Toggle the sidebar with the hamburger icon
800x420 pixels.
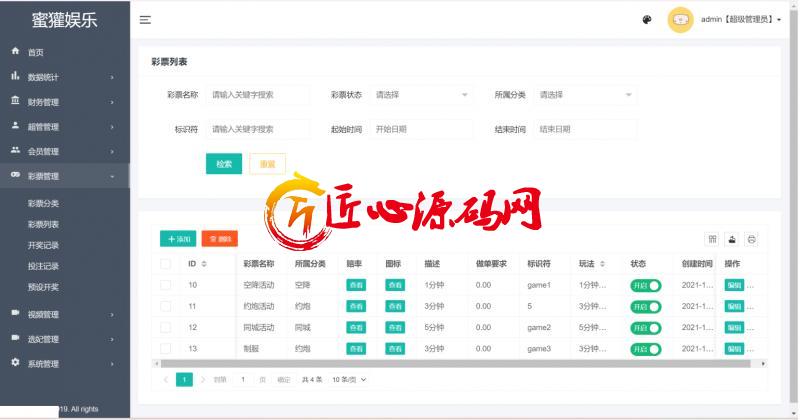(145, 20)
